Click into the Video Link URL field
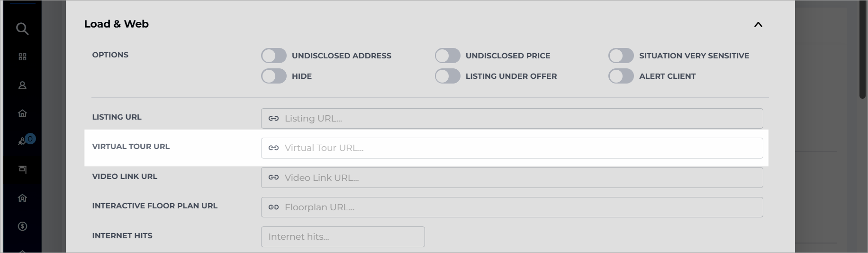Viewport: 868px width, 253px height. pos(512,178)
